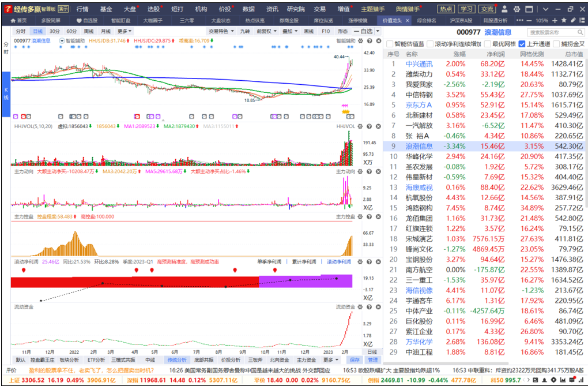
Task: Click the 保存 button
Action: 355,359
